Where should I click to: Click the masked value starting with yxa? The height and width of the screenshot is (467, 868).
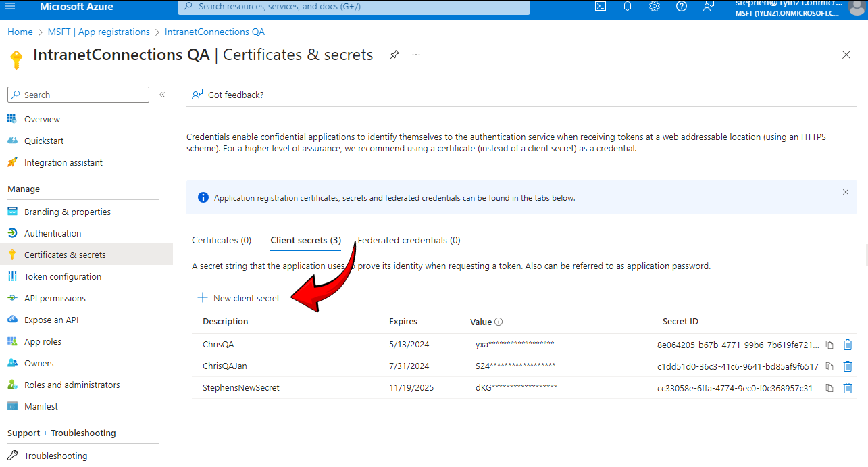click(x=515, y=345)
